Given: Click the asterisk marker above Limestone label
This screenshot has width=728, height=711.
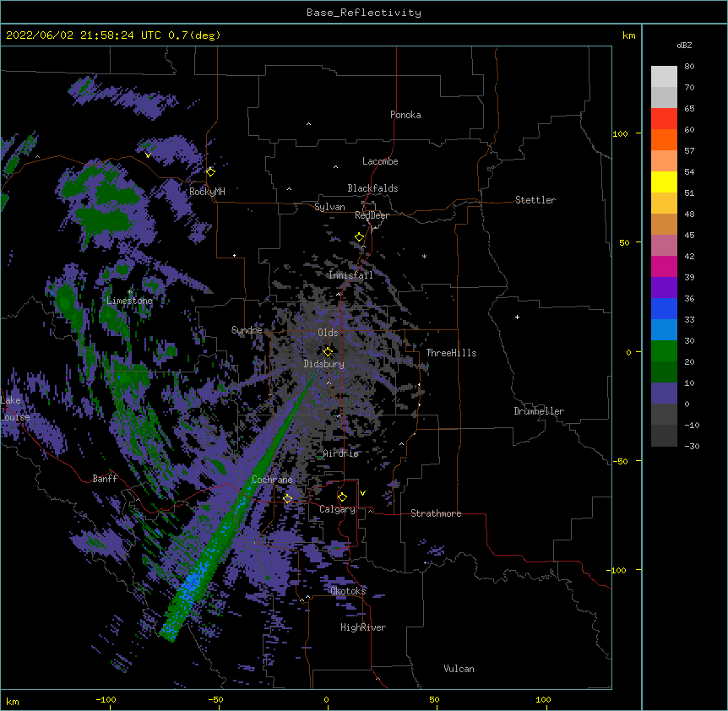Looking at the screenshot, I should pyautogui.click(x=129, y=292).
